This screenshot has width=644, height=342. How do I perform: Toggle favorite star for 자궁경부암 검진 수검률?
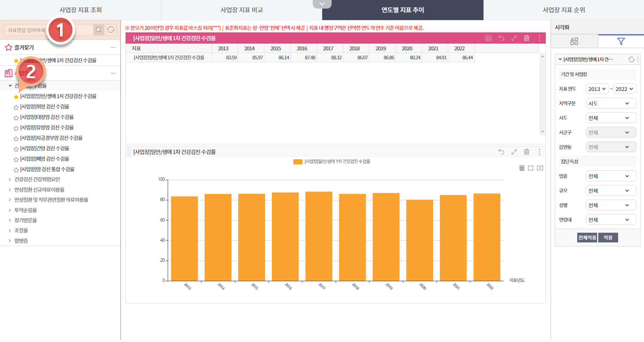pos(16,138)
